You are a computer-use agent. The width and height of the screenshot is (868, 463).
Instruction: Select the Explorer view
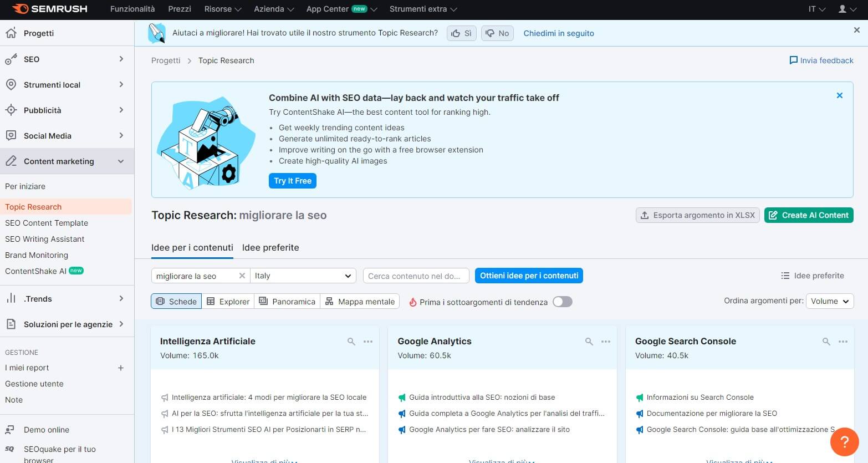[x=228, y=301]
